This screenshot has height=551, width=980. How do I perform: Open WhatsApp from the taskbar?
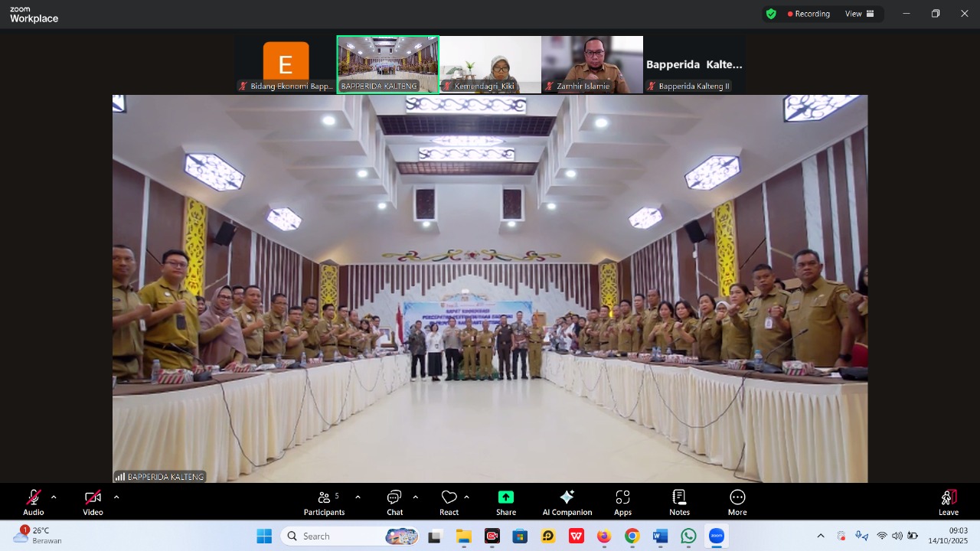click(688, 536)
